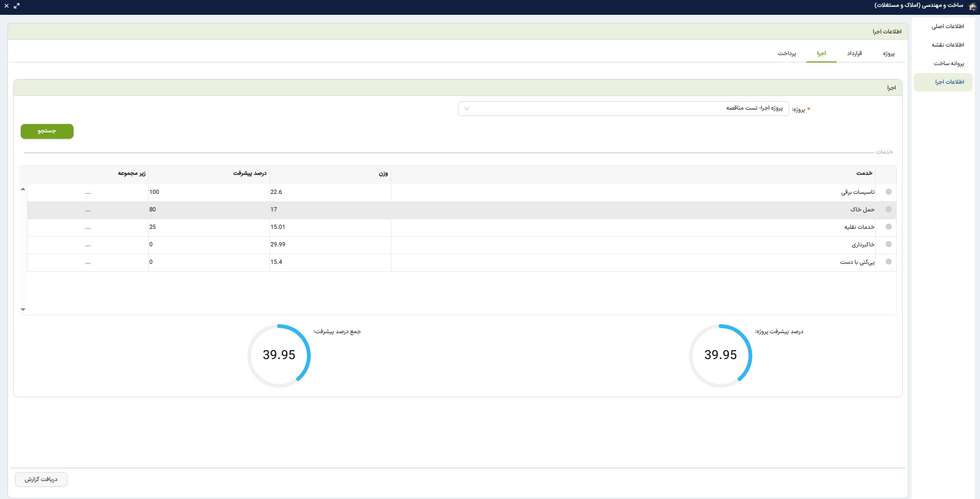
Task: Open the پروژه project dropdown
Action: coord(623,109)
